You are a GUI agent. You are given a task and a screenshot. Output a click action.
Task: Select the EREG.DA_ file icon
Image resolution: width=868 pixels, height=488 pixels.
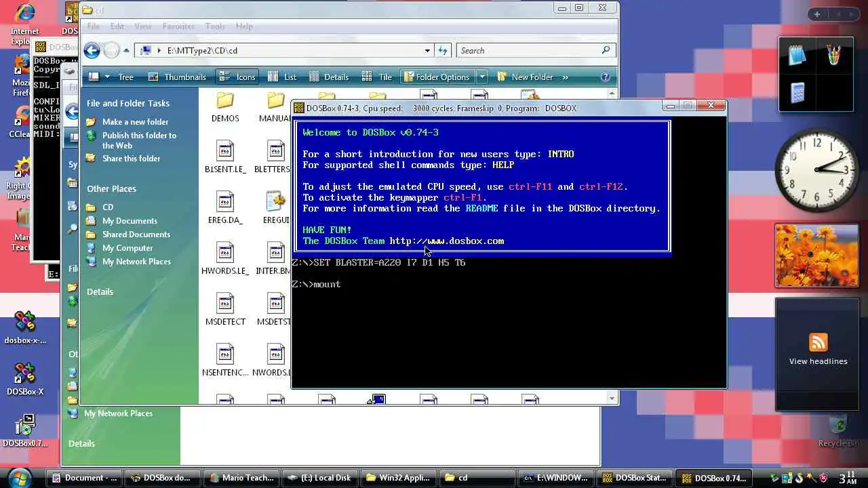tap(225, 202)
